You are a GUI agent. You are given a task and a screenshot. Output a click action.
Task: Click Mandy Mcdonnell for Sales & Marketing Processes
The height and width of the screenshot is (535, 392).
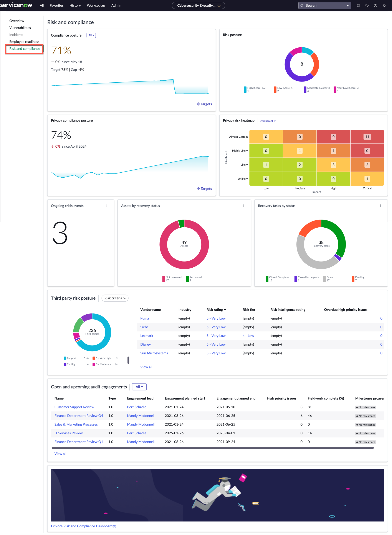pos(141,424)
